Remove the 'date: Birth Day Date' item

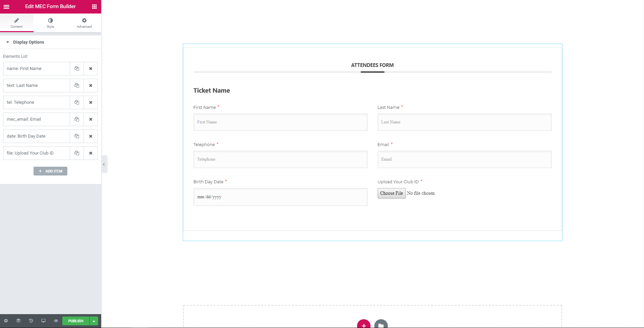coord(91,136)
